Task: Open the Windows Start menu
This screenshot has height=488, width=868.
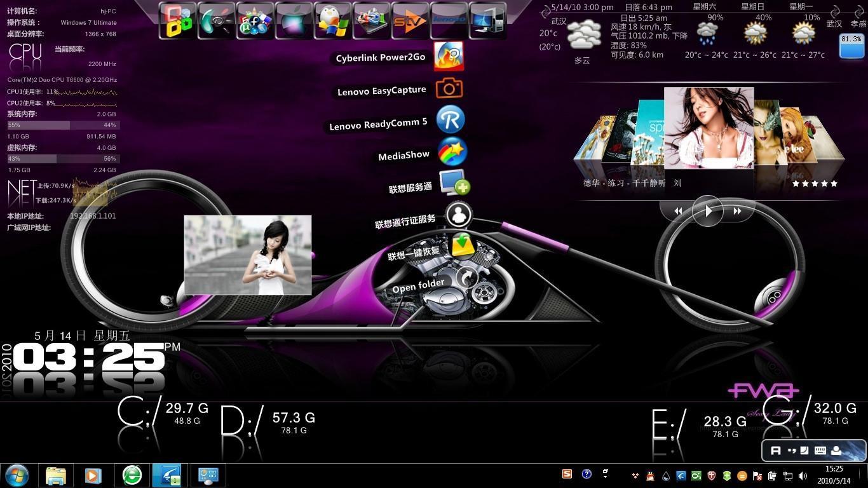Action: point(17,475)
